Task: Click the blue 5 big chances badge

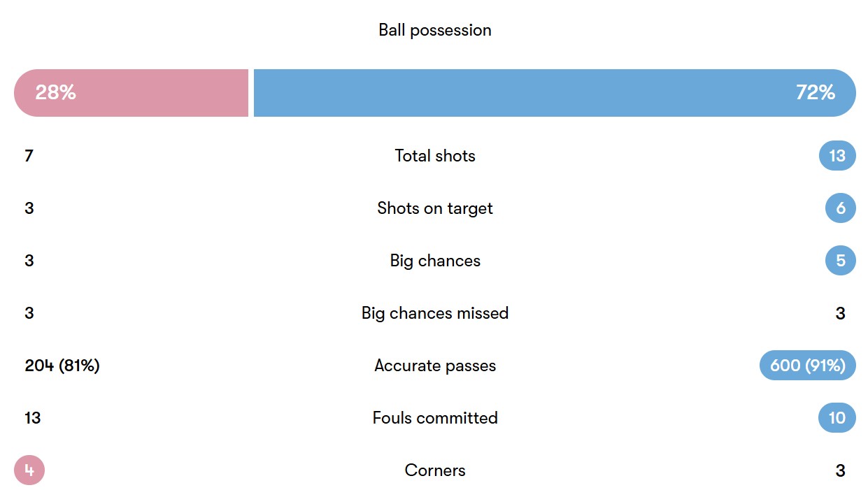Action: pos(840,261)
